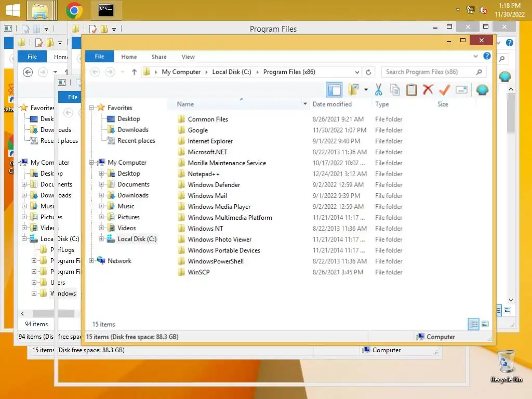This screenshot has height=399, width=532.
Task: Click scroll-down arrow in background Program Files window
Action: [511, 300]
